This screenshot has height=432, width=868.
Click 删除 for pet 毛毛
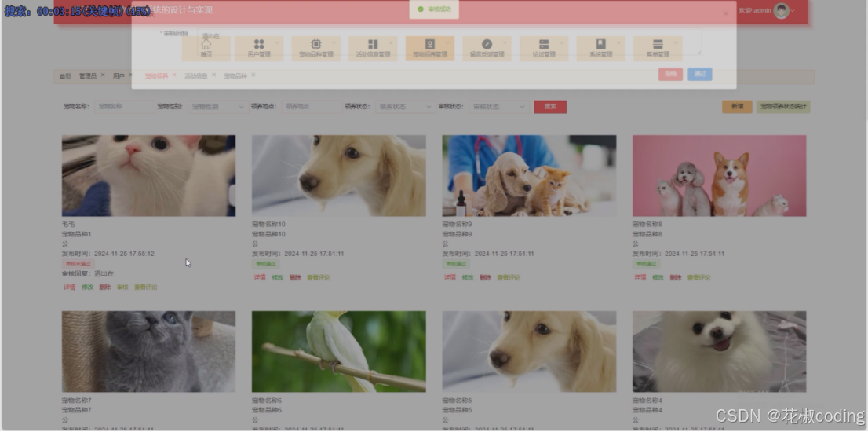104,287
